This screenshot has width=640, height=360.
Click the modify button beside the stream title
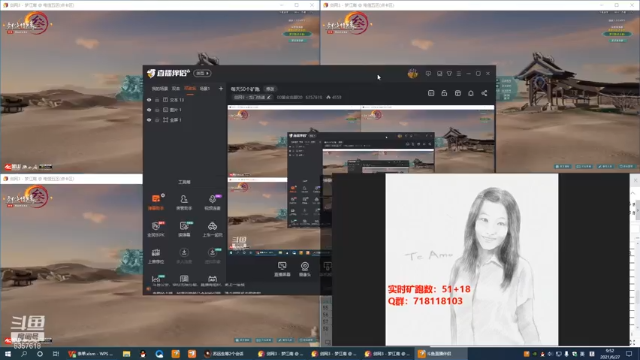(270, 89)
